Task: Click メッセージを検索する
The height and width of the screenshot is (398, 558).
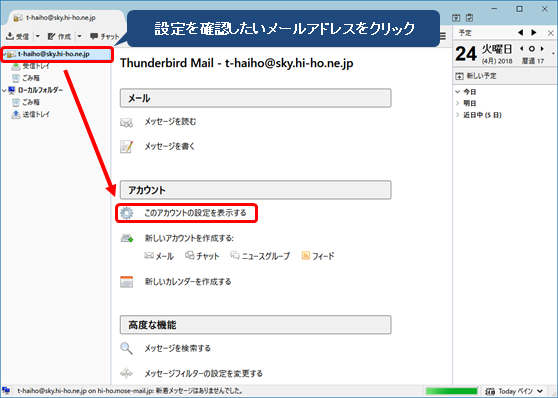Action: [x=178, y=348]
